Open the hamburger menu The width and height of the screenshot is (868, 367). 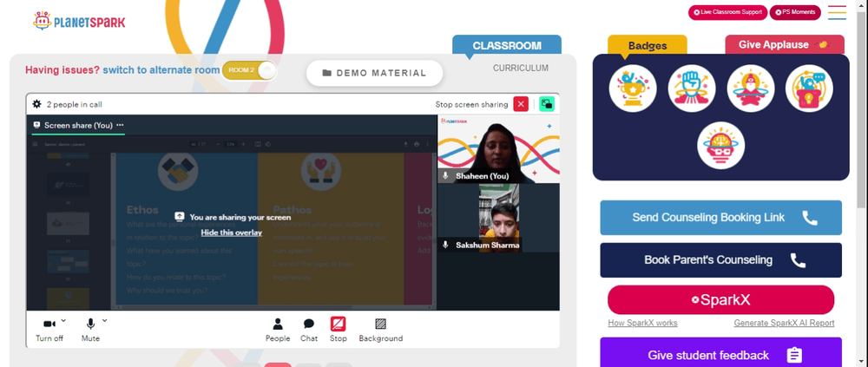tap(837, 13)
